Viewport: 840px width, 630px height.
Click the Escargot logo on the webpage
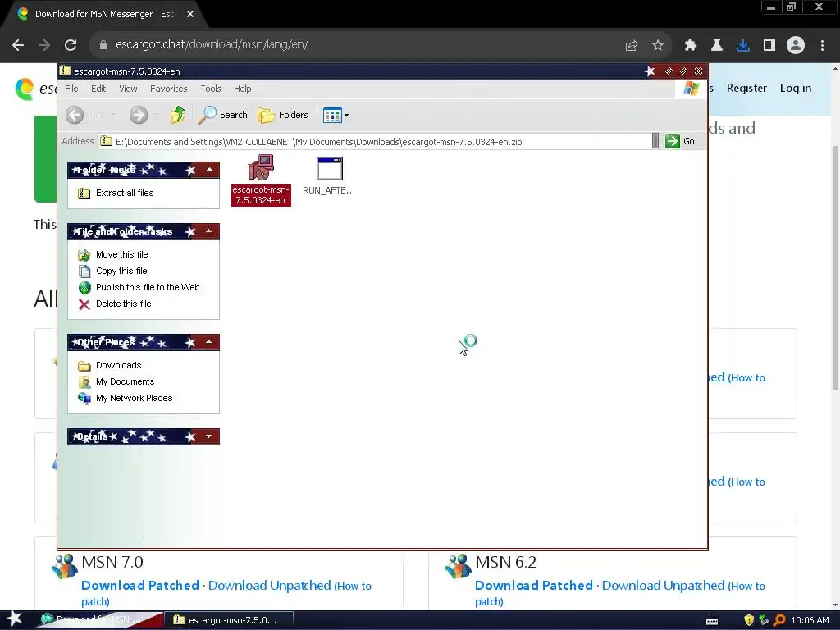point(25,89)
